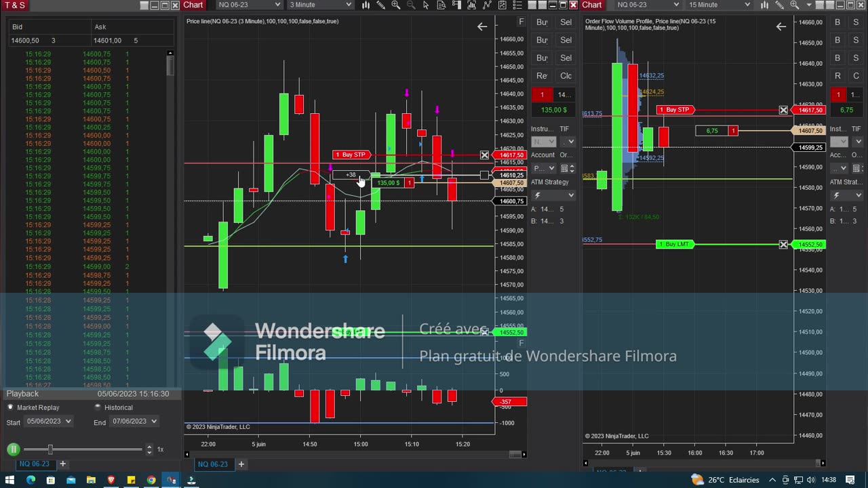Open TIF dropdown in left Chart Trader
Image resolution: width=868 pixels, height=488 pixels.
(x=567, y=142)
